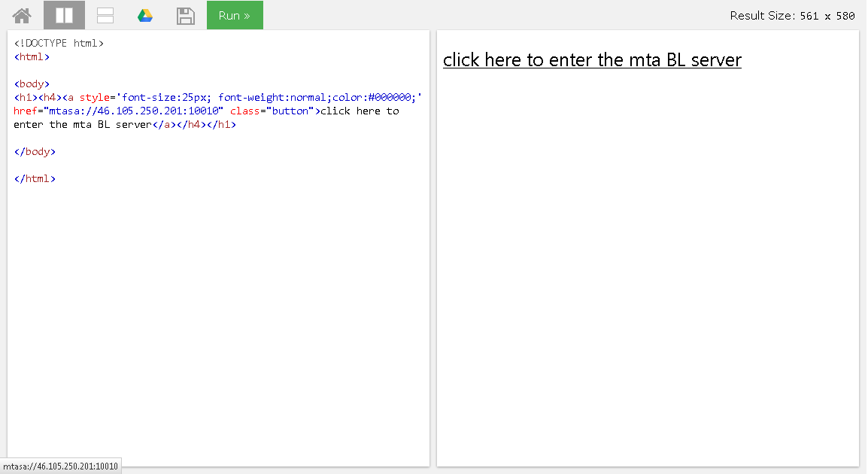Save code to Google Drive

[x=145, y=15]
